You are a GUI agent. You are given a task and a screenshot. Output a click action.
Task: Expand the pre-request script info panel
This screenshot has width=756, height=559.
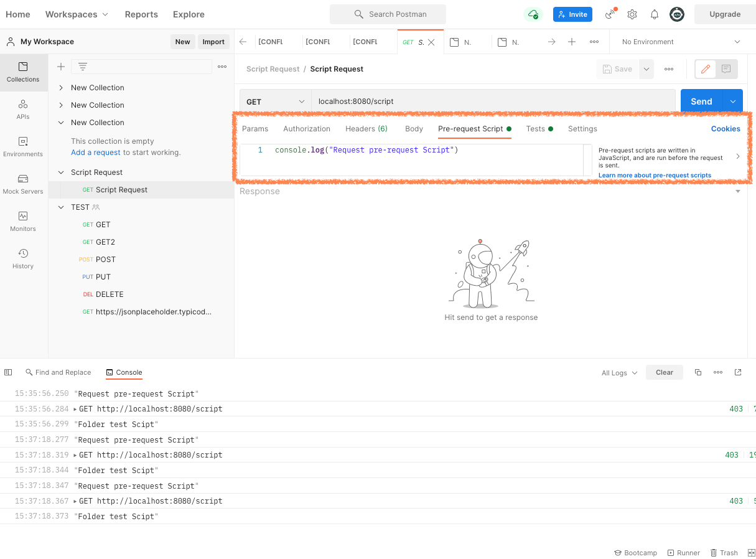(x=738, y=156)
